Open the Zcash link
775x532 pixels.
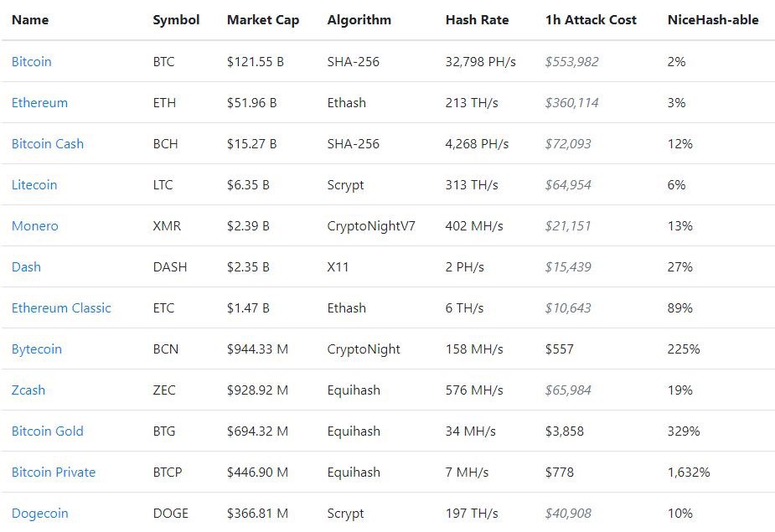(28, 390)
